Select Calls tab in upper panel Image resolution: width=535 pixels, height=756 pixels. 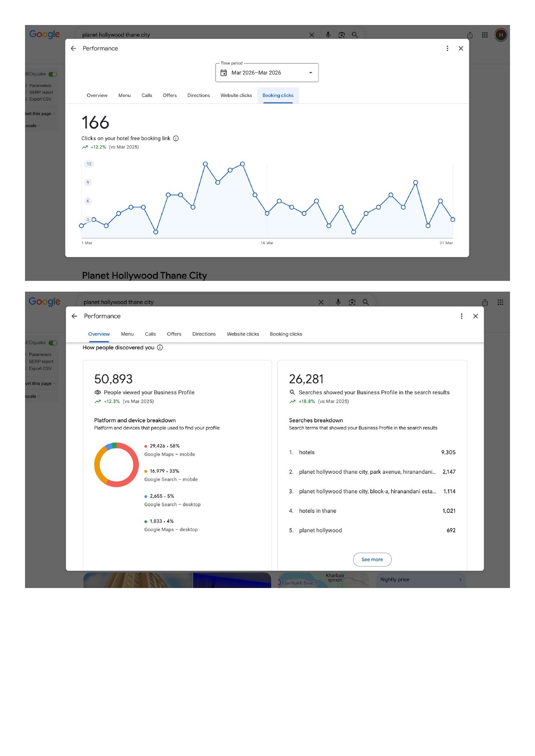pos(147,95)
